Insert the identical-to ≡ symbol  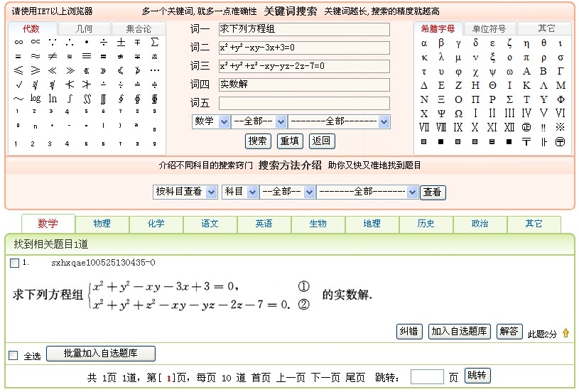tap(87, 57)
